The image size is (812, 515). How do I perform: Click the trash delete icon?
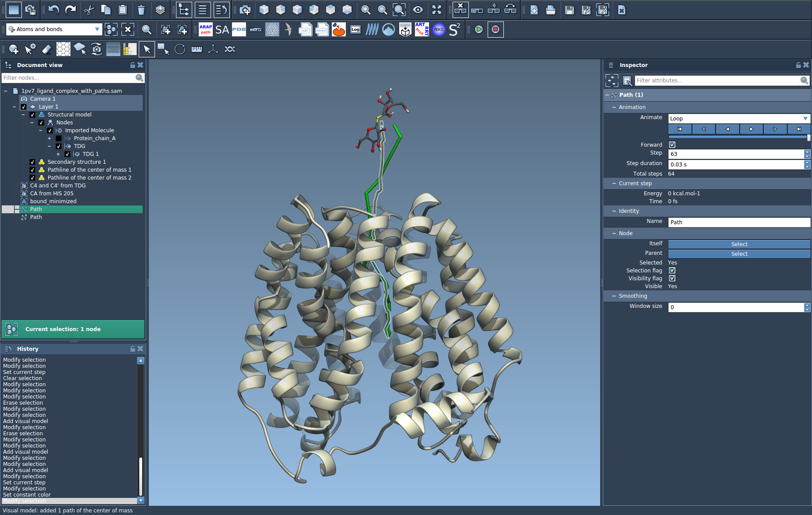tap(141, 10)
